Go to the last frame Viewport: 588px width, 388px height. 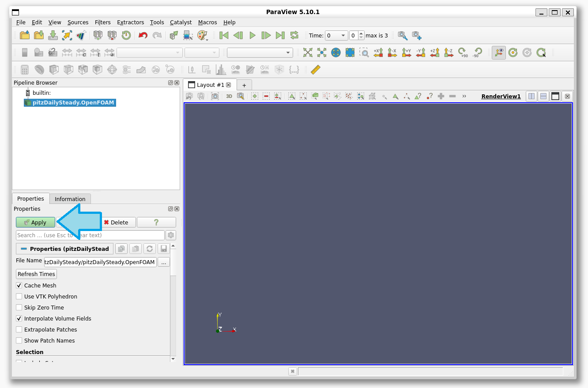click(280, 35)
